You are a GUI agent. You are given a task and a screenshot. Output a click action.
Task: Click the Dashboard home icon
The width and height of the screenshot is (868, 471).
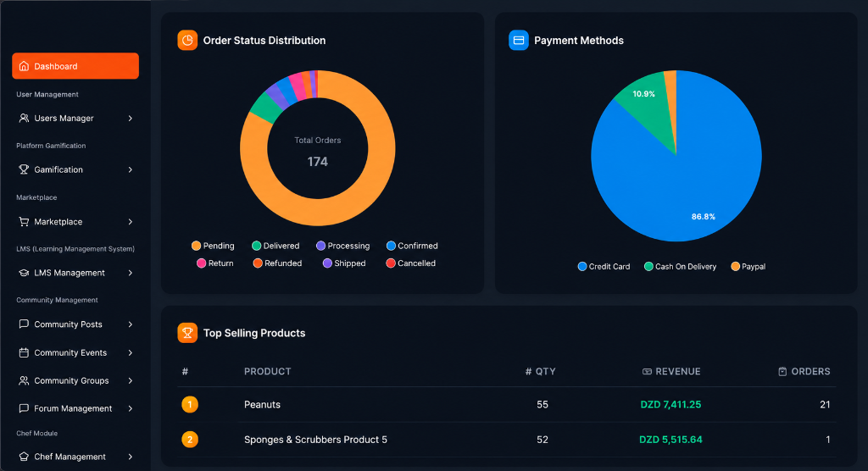24,66
